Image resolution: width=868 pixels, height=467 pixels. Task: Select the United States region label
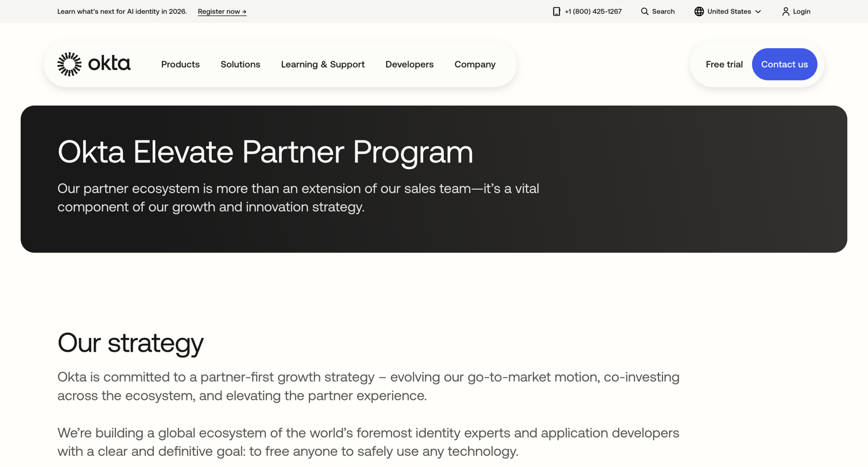[x=728, y=11]
